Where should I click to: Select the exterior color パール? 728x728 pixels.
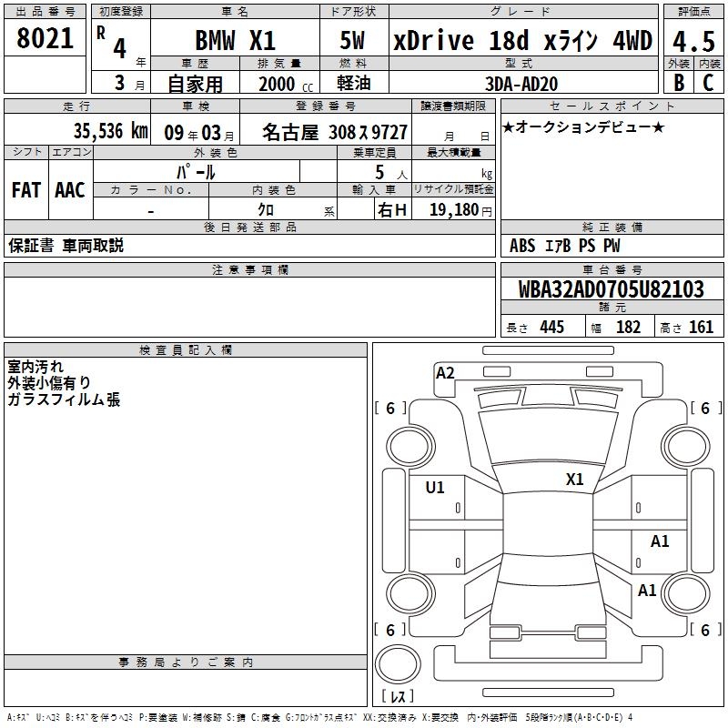click(x=196, y=172)
